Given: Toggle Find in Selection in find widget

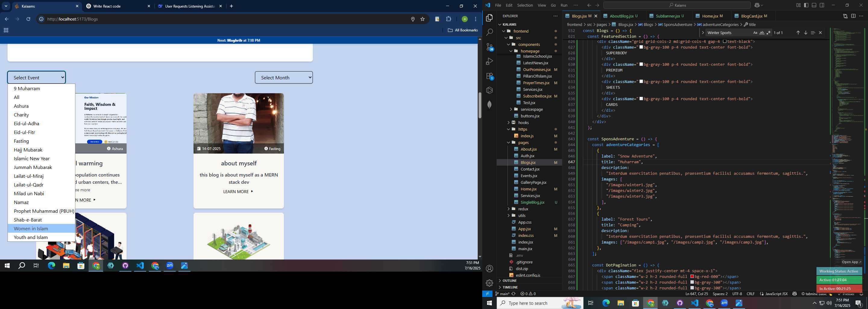Looking at the screenshot, I should (813, 33).
